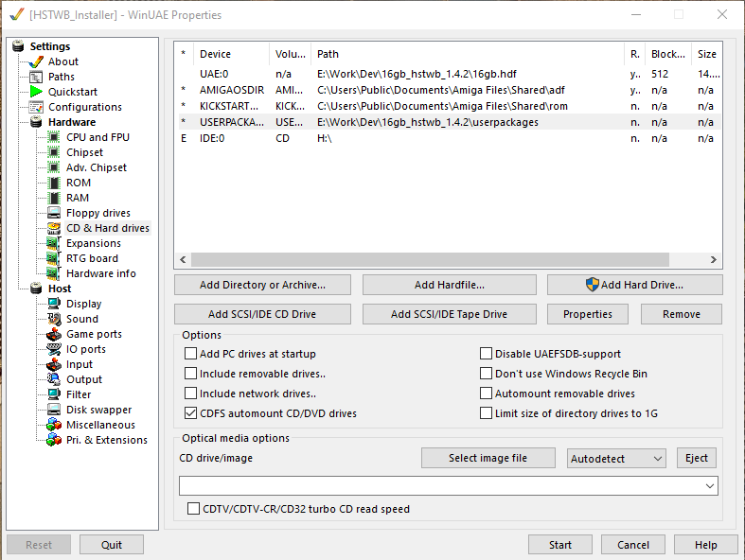This screenshot has height=560, width=745.
Task: Click Add SCSI/IDE CD Drive button
Action: [263, 314]
